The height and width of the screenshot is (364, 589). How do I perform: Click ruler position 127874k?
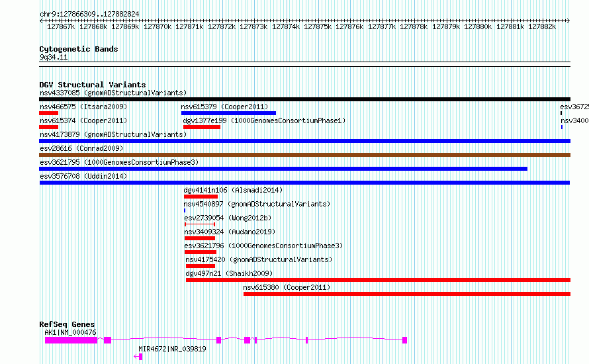(286, 26)
